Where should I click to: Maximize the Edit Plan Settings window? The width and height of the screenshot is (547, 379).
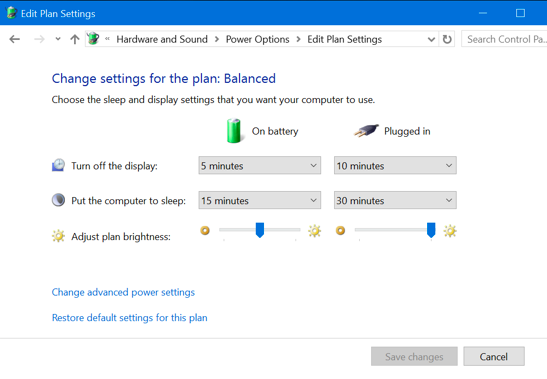[520, 13]
